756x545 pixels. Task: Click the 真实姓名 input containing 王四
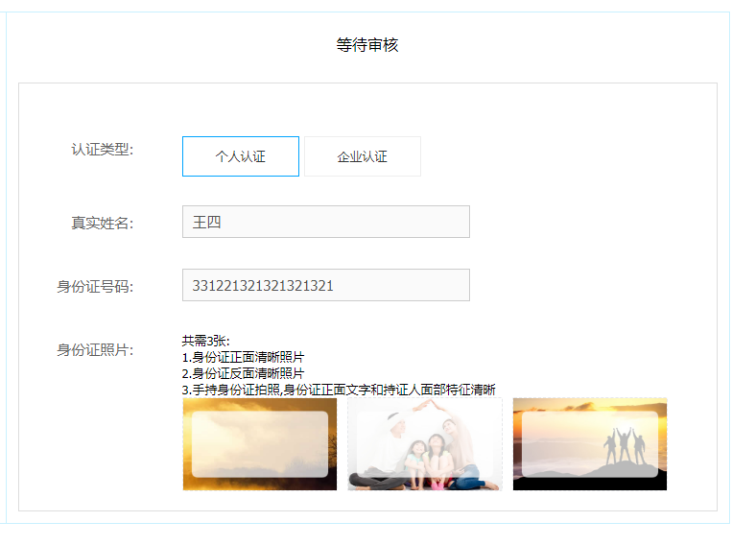click(x=325, y=222)
